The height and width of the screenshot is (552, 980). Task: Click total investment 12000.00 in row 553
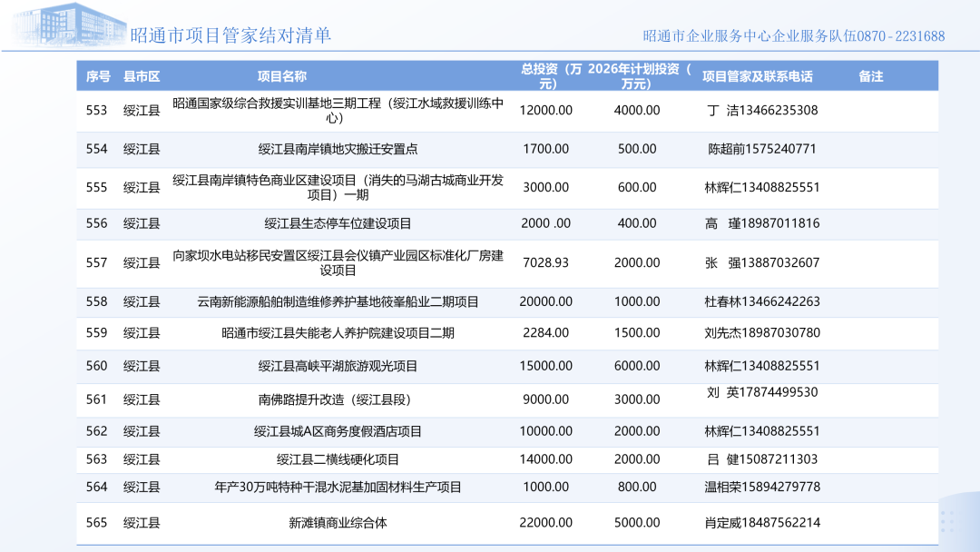pyautogui.click(x=545, y=111)
